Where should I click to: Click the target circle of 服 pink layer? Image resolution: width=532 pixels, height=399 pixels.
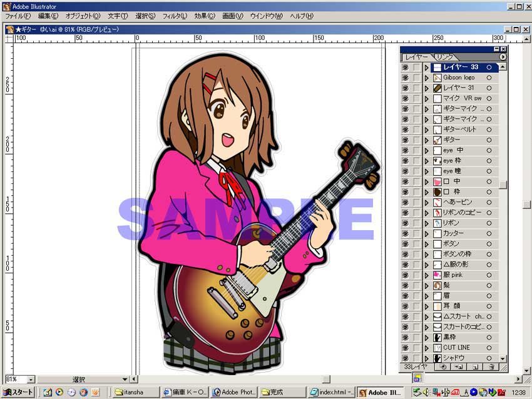[489, 275]
